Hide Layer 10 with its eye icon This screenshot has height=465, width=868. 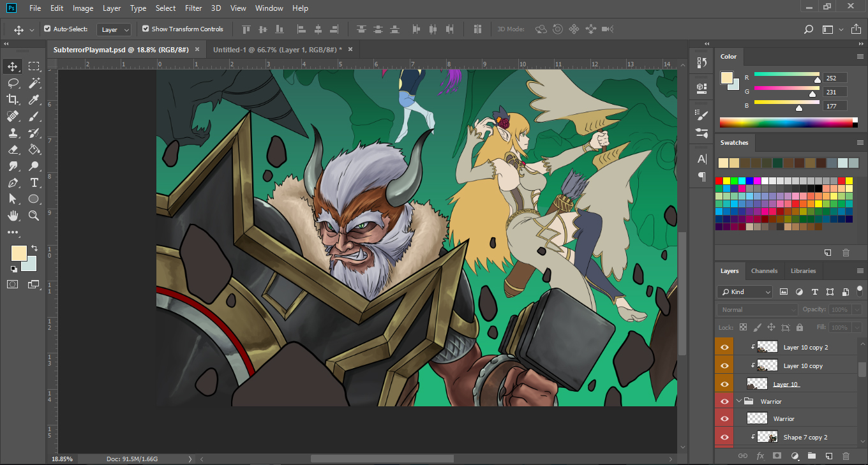pos(724,383)
